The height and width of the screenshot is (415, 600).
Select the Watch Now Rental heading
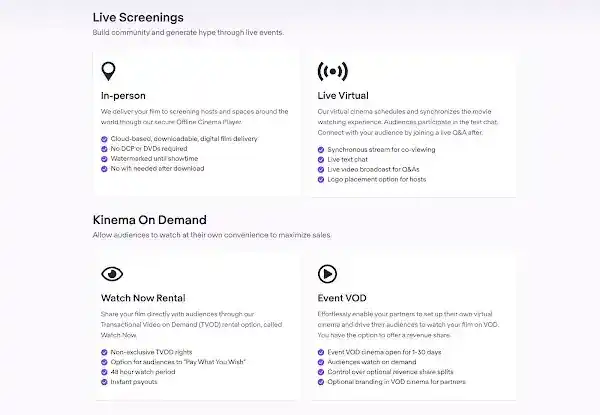click(x=143, y=298)
